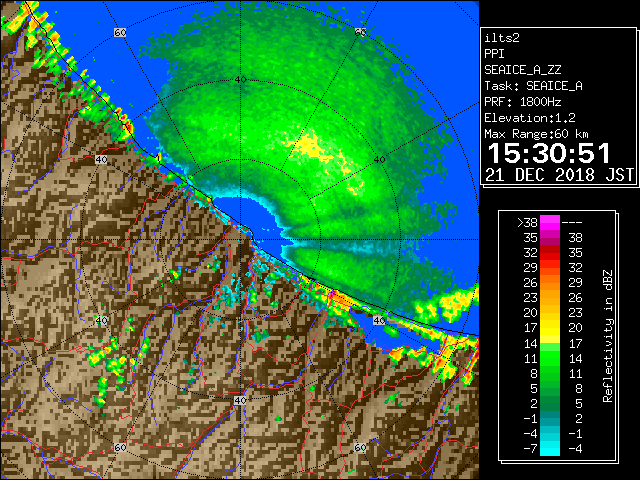Image resolution: width=640 pixels, height=480 pixels.
Task: Click the bright green band in the legend
Action: coord(550,358)
